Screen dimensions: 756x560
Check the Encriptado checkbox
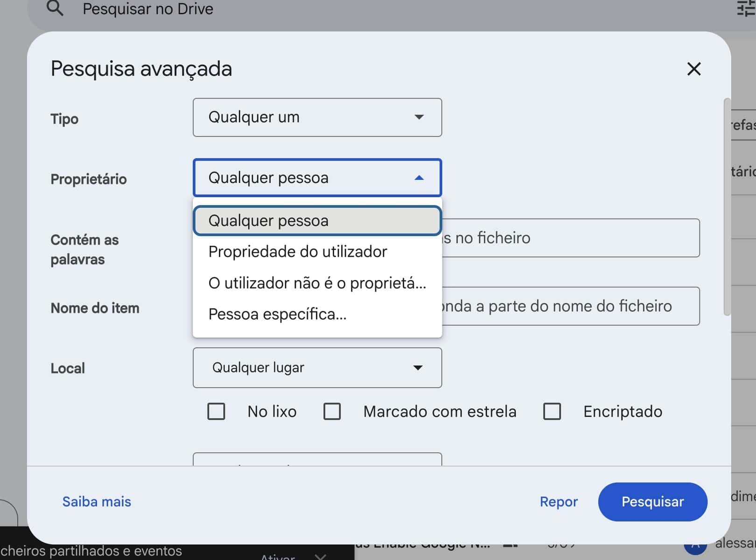(552, 412)
